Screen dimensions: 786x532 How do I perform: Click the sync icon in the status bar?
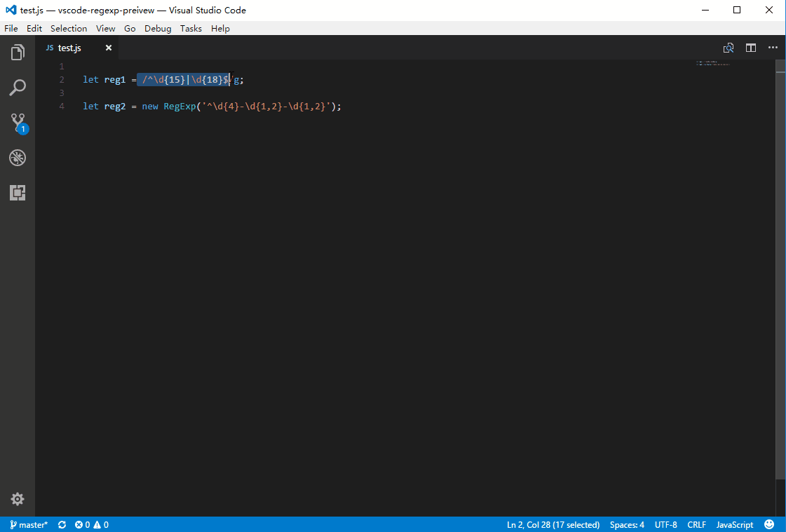point(62,524)
